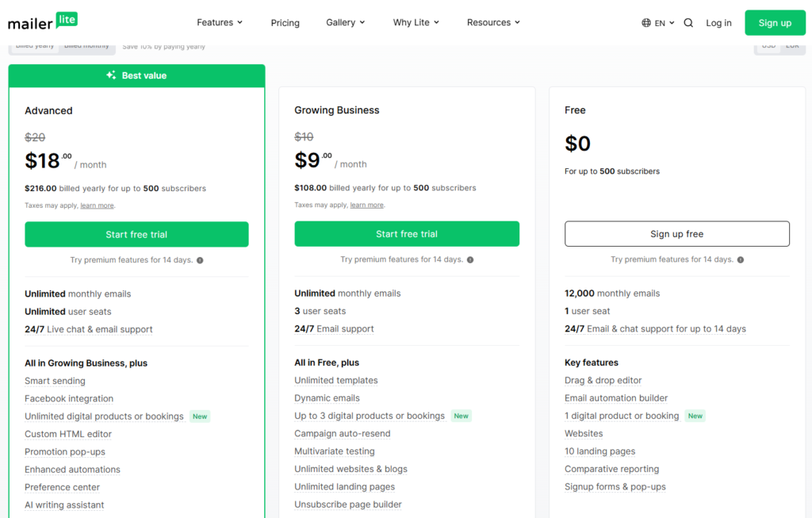The image size is (812, 518).
Task: Click New badge beside 1 digital product
Action: click(x=695, y=416)
